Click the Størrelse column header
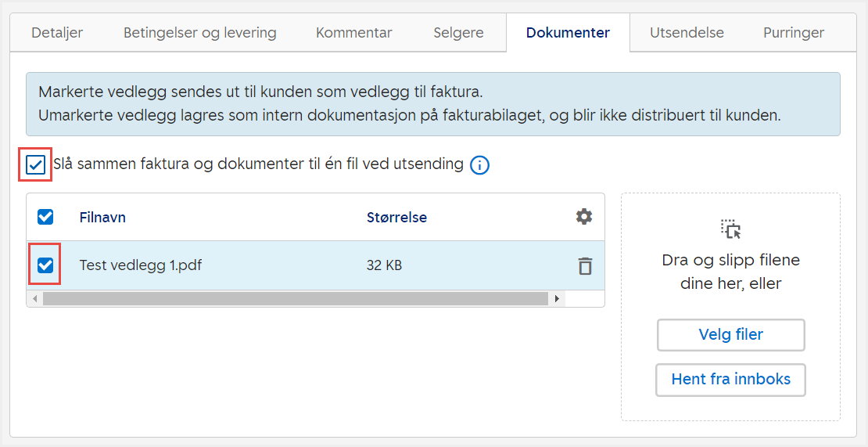The height and width of the screenshot is (447, 868). click(396, 218)
